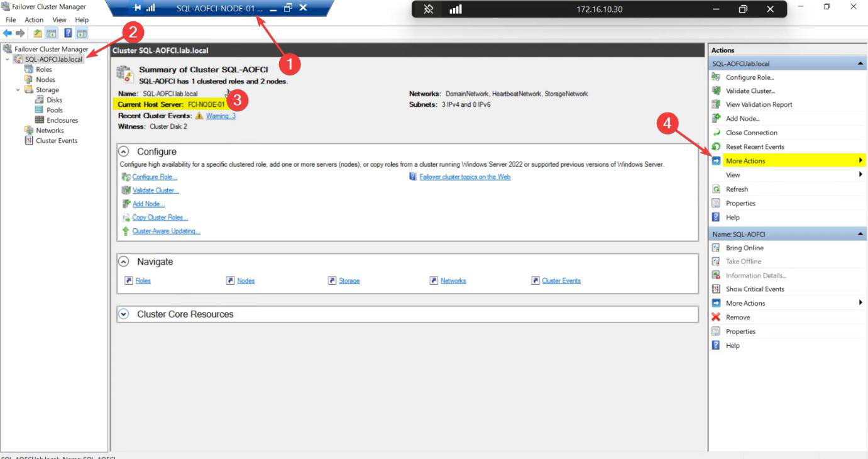Open the Add Node... link in Configure
This screenshot has height=459, width=868.
(x=148, y=204)
